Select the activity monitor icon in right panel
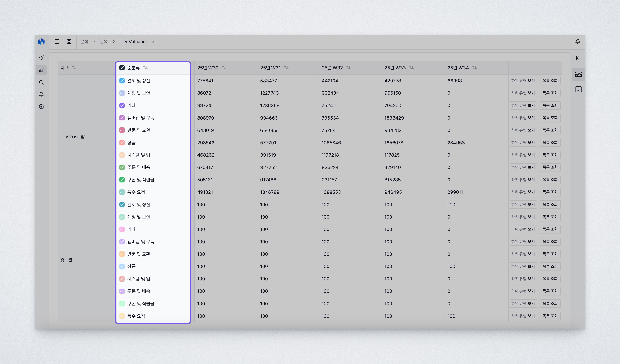620x364 pixels. 578,74
